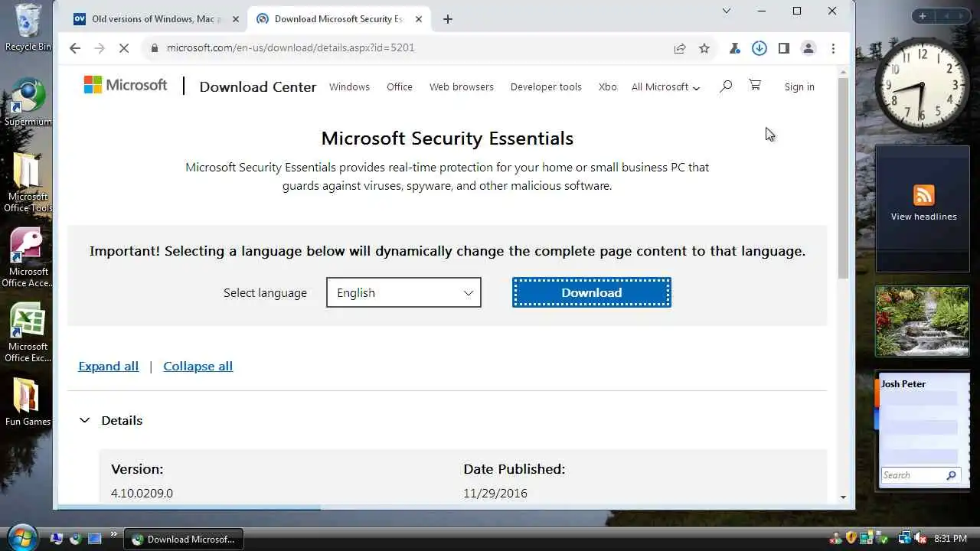Viewport: 980px width, 551px height.
Task: Toggle the browser side panel
Action: pyautogui.click(x=784, y=48)
